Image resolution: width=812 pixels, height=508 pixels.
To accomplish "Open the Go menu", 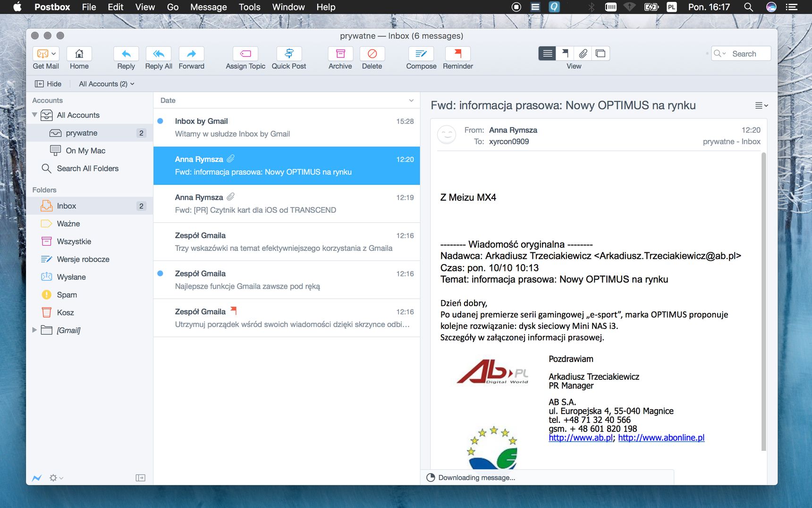I will [x=173, y=7].
